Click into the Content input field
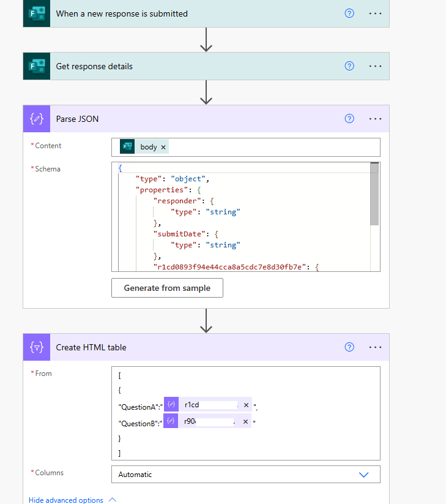Viewport: 446px width, 504px height. click(246, 147)
